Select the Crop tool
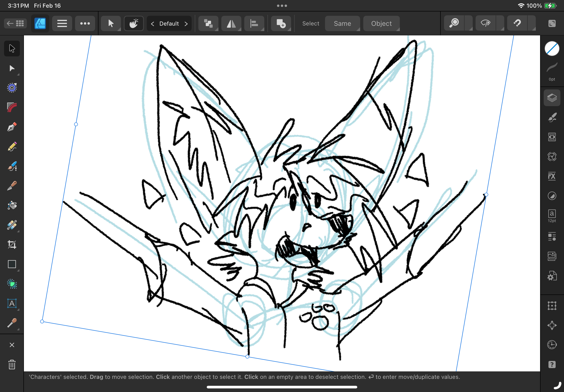 pos(12,245)
